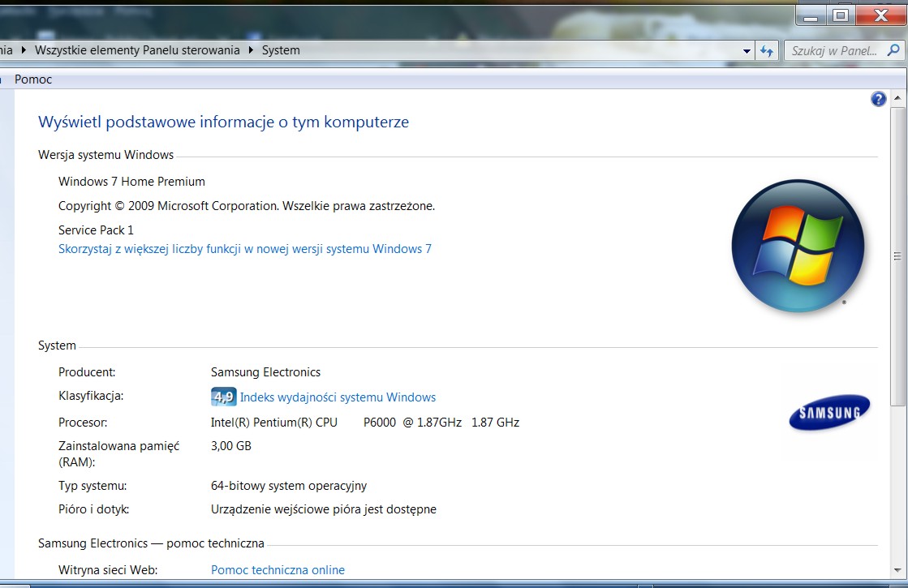
Task: Click the Samsung logo image
Action: [x=829, y=412]
